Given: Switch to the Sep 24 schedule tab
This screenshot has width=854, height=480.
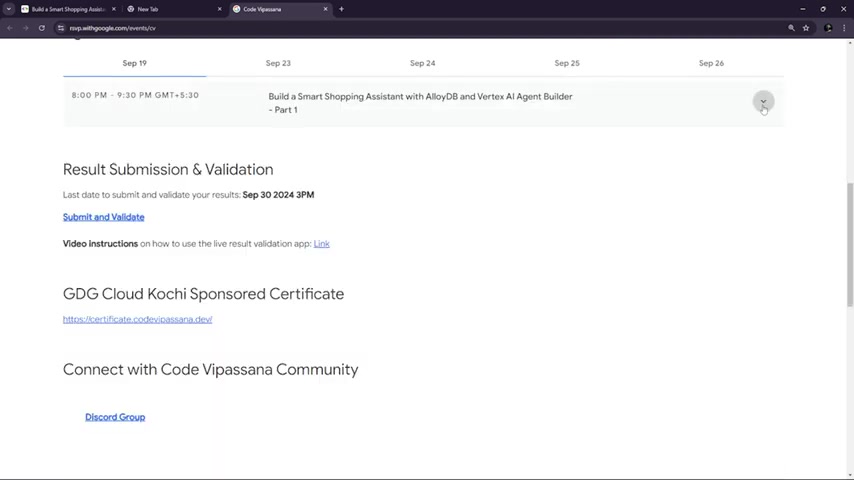Looking at the screenshot, I should [423, 63].
